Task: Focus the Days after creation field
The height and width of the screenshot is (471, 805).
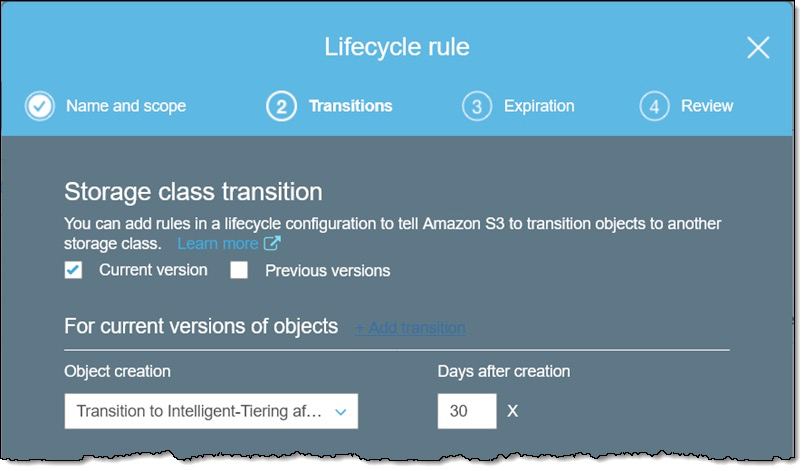Action: tap(467, 411)
